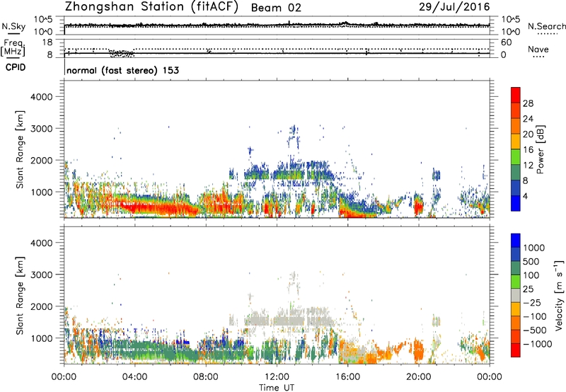
Task: Click the power panel 'Slant Range [km]' label
Action: pos(20,149)
